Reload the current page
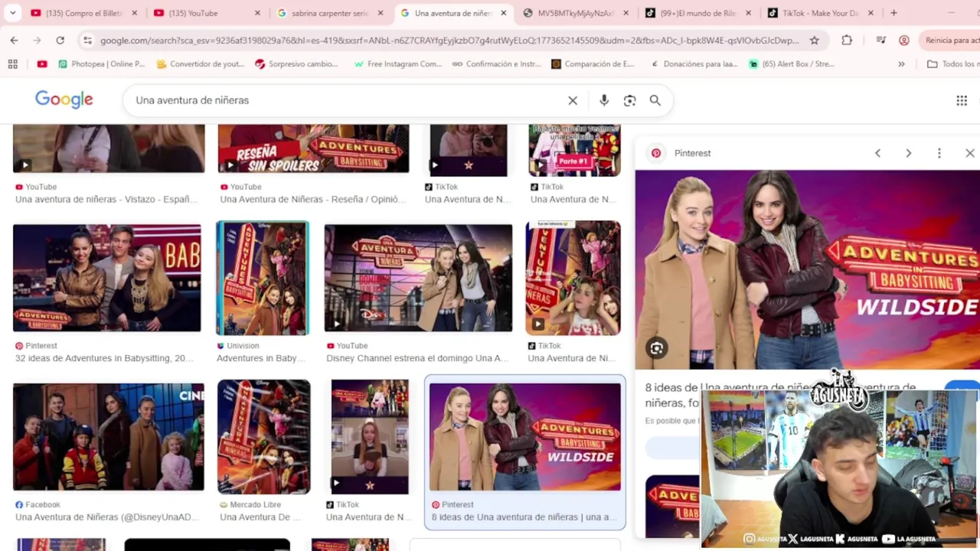This screenshot has width=980, height=551. (x=60, y=40)
